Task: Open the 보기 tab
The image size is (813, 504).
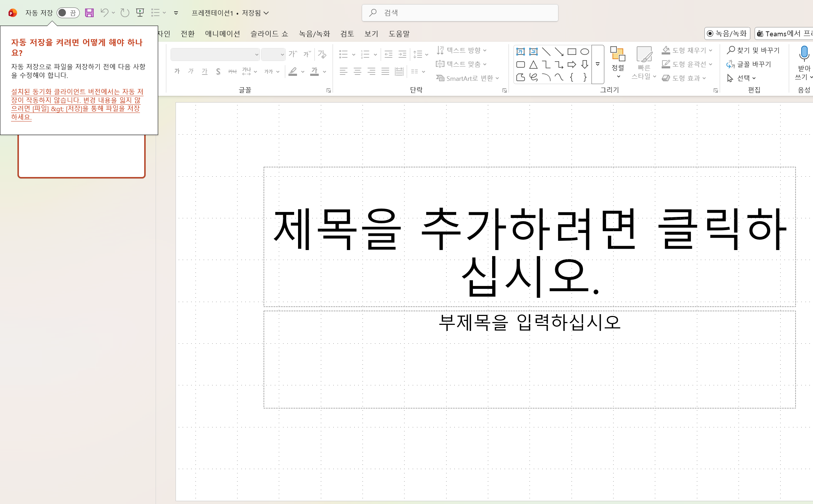Action: point(371,33)
